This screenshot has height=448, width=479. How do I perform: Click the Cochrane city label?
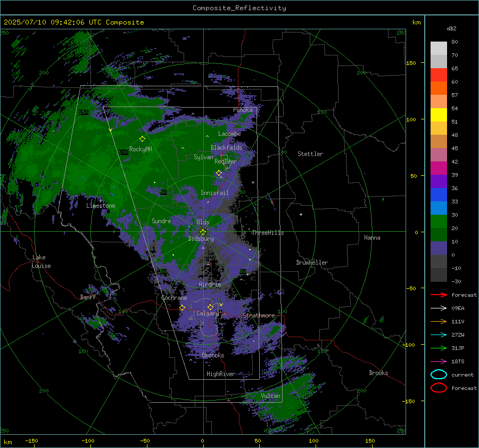(x=174, y=298)
